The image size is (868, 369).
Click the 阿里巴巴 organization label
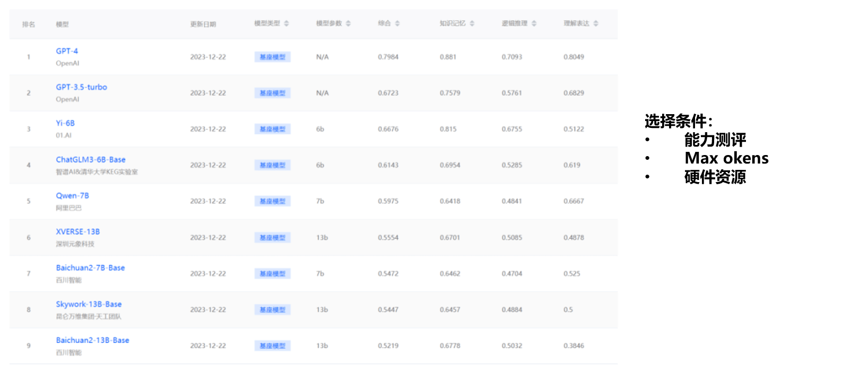click(69, 208)
